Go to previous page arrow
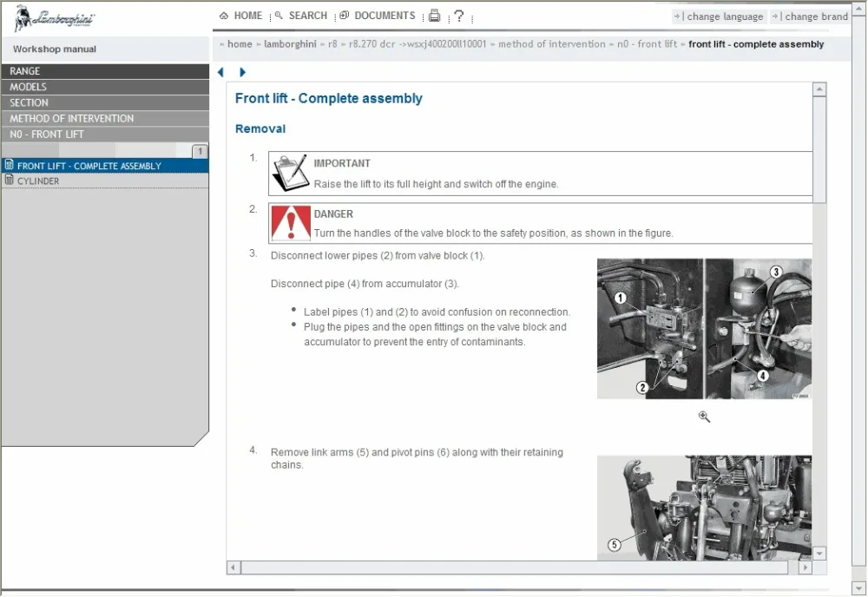Viewport: 868px width, 597px height. point(220,72)
